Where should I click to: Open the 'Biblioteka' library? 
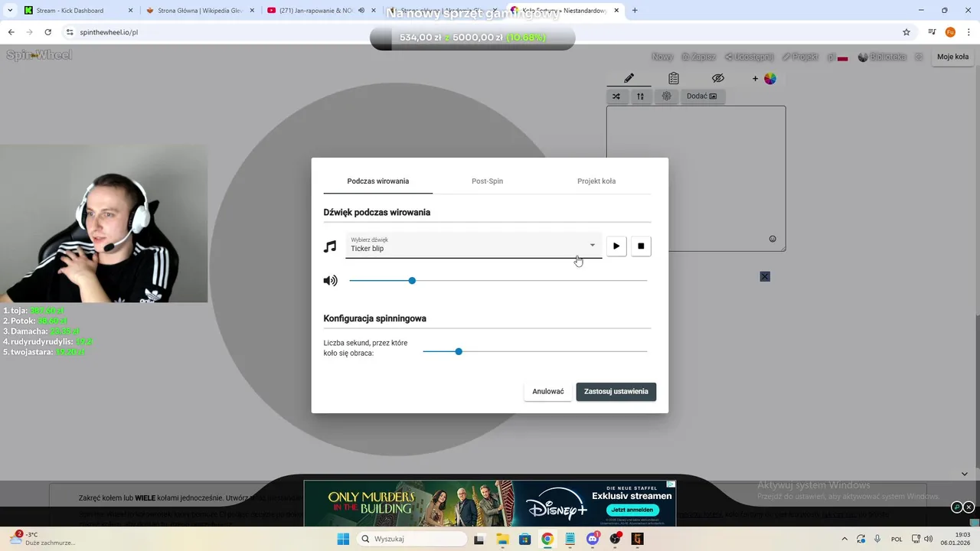[x=882, y=57]
